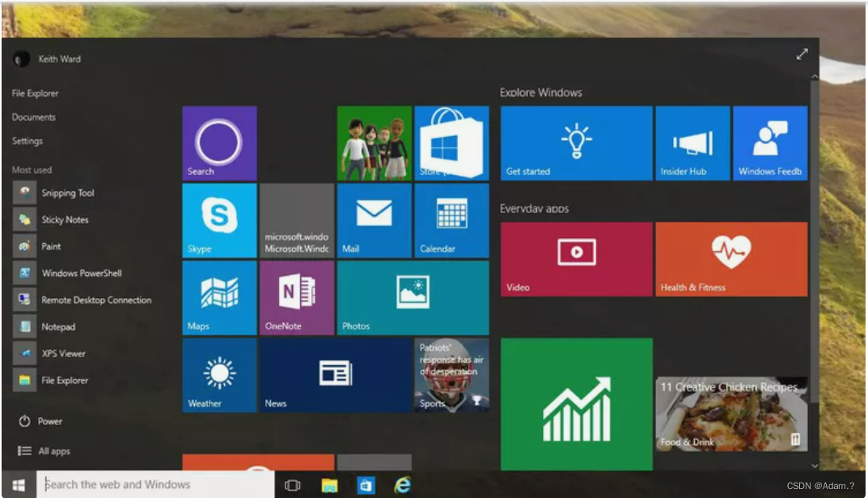Open the gray microsoft.windows placeholder tile
The width and height of the screenshot is (868, 498).
pos(297,220)
